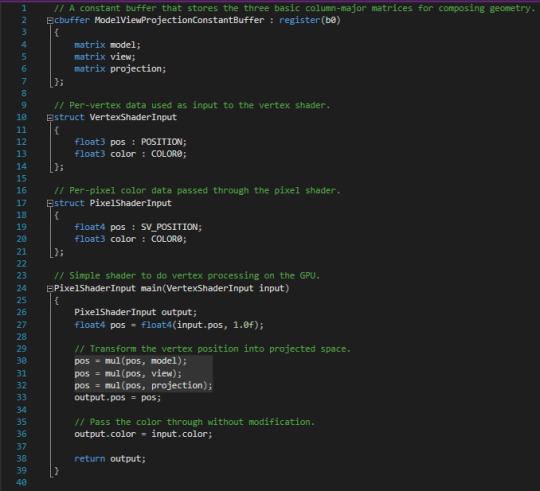540x491 pixels.
Task: Click COLOR0 semantic on line 20
Action: 167,239
